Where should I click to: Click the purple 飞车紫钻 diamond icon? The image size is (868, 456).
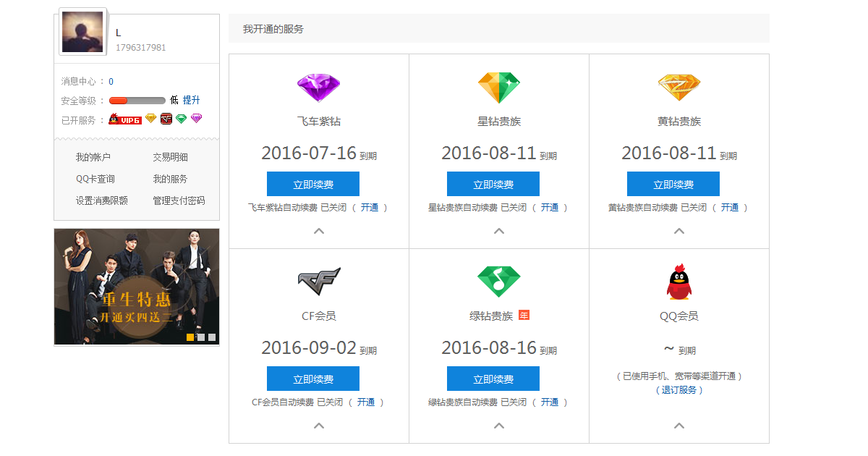click(319, 88)
